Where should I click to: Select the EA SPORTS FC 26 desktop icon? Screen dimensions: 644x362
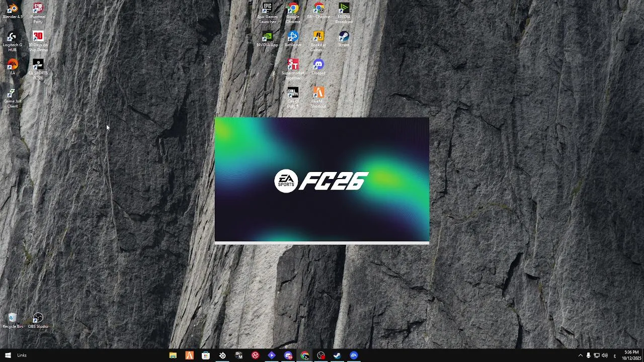point(38,69)
